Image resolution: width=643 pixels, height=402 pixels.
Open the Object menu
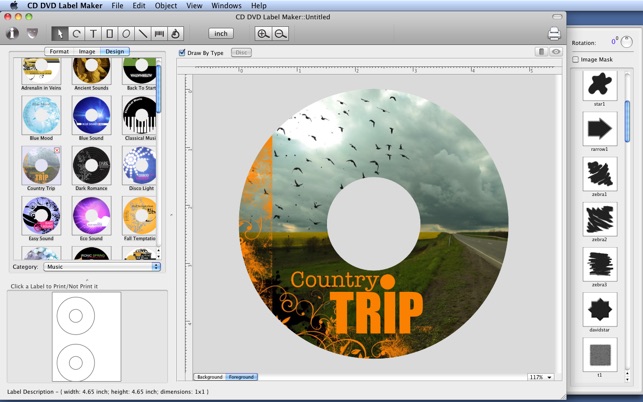pyautogui.click(x=166, y=6)
